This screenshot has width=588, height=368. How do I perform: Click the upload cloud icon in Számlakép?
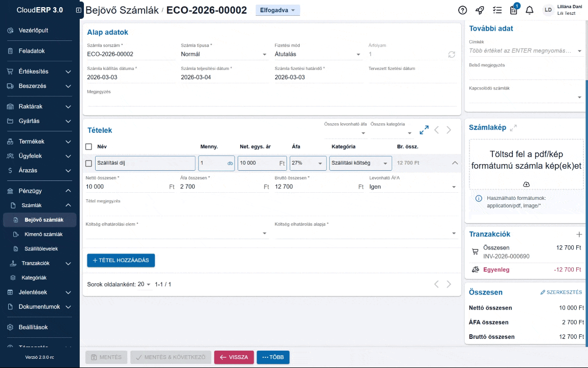526,184
